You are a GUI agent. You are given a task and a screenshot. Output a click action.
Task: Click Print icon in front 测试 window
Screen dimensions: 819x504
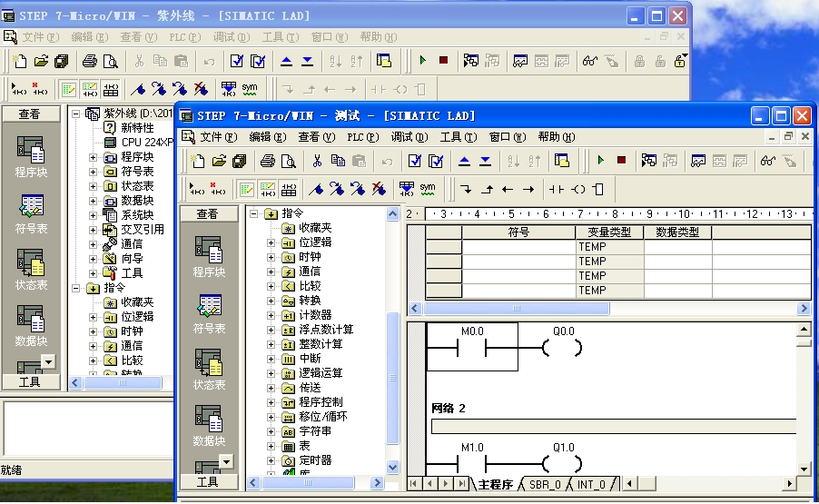pyautogui.click(x=268, y=161)
